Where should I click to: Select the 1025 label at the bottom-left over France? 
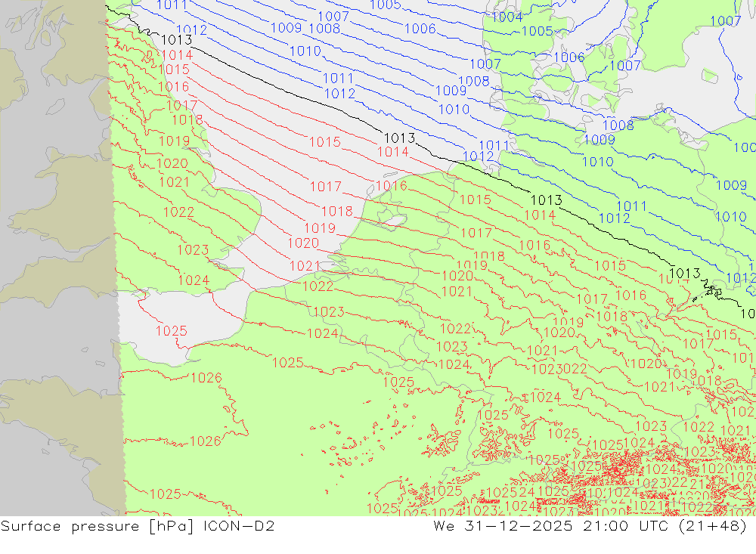pos(166,494)
